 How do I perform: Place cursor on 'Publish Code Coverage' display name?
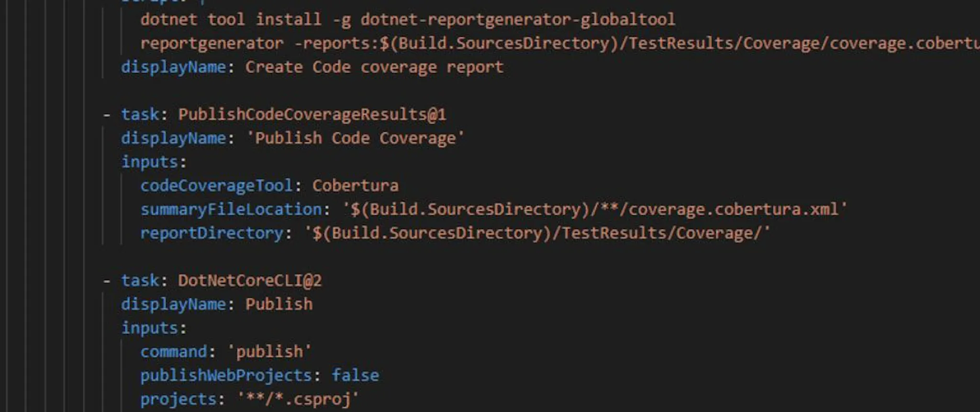(355, 138)
